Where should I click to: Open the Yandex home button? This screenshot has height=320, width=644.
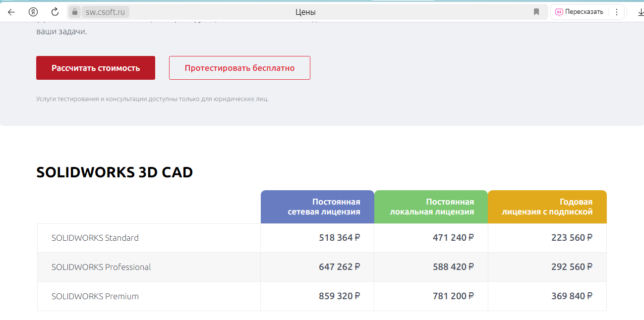tap(33, 12)
